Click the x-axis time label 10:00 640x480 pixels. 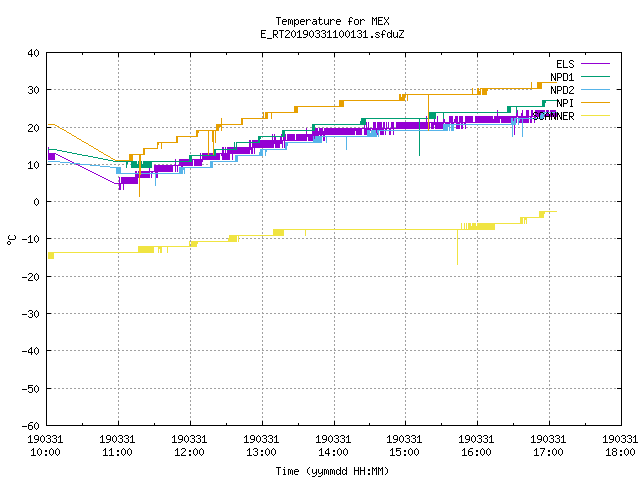pos(45,452)
